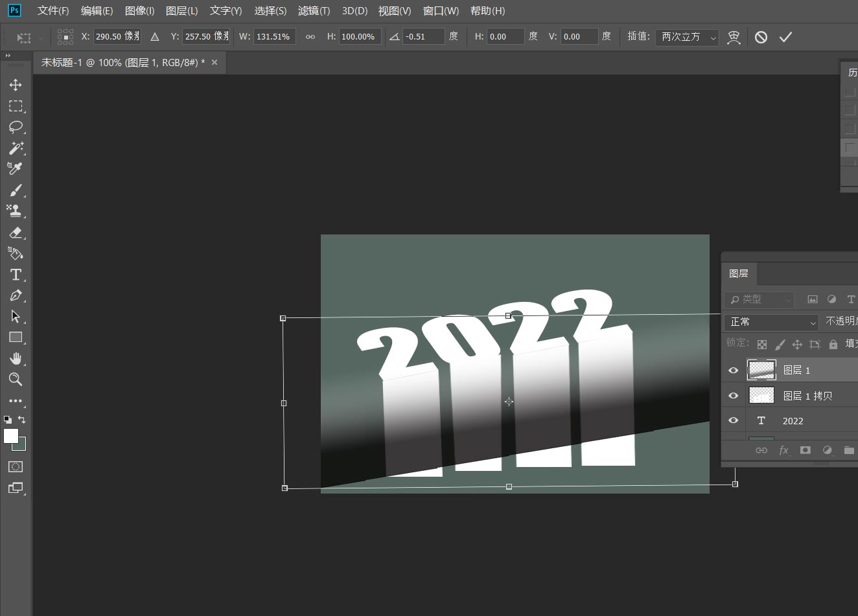Open the 文件(F) menu
This screenshot has width=858, height=616.
coord(53,11)
